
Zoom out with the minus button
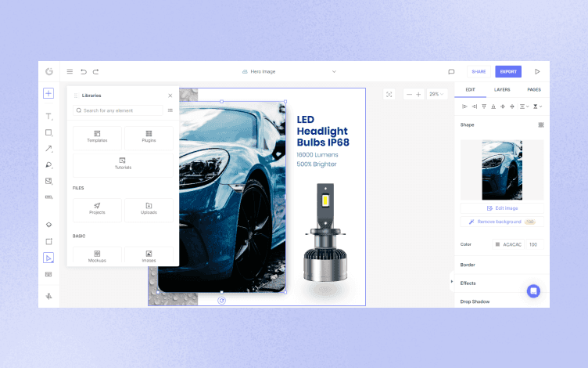[x=409, y=94]
